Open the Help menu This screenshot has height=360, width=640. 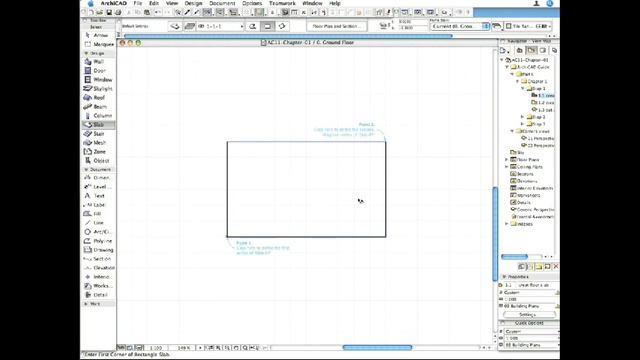(x=335, y=3)
